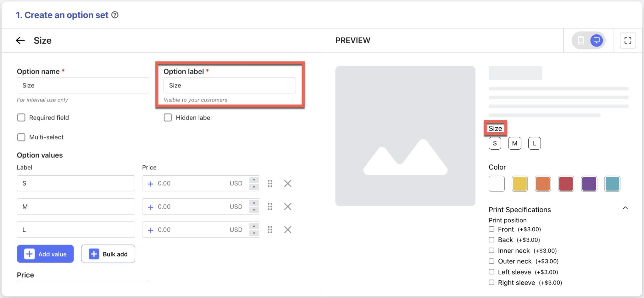Increase the S price with the stepper
The height and width of the screenshot is (298, 644).
tap(254, 180)
